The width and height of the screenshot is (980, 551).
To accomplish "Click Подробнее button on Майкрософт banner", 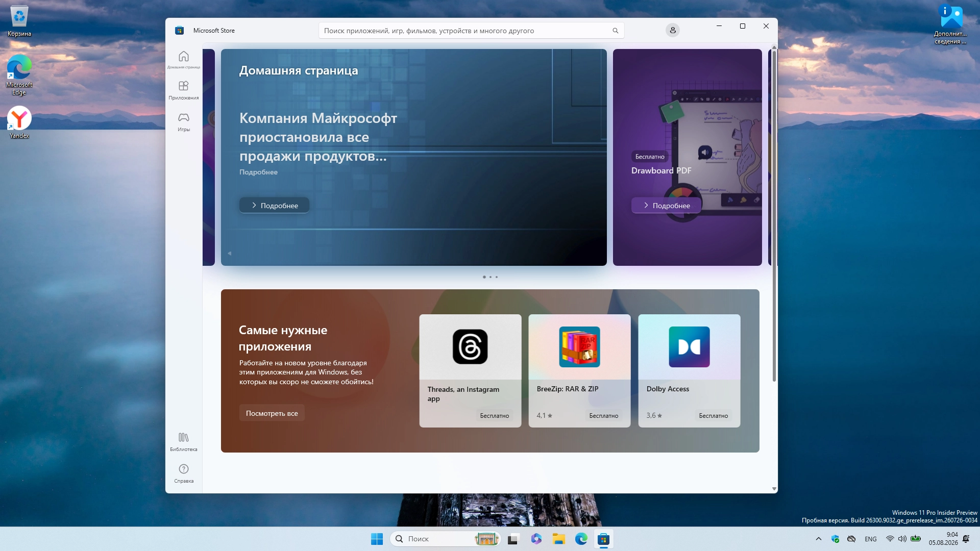I will pos(275,205).
